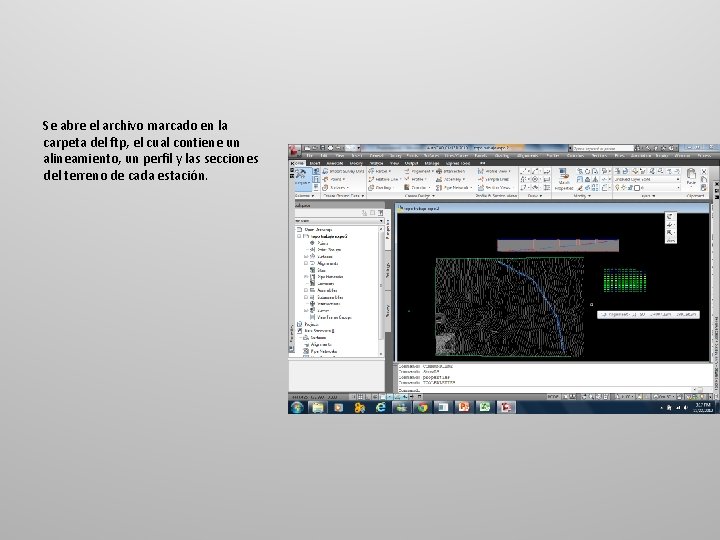The width and height of the screenshot is (720, 540).
Task: Open the Toolspace view dropdown
Action: tap(338, 221)
